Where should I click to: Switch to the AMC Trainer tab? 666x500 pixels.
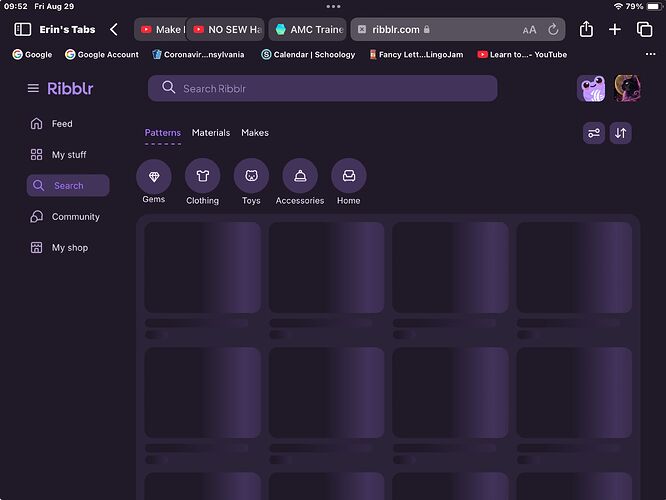click(x=308, y=29)
